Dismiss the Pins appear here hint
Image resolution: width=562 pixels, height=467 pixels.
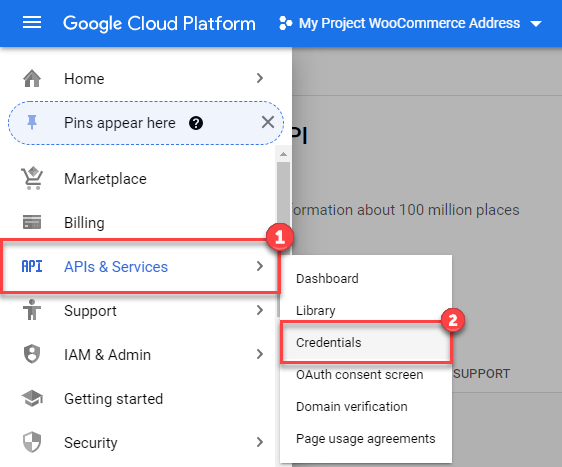268,123
